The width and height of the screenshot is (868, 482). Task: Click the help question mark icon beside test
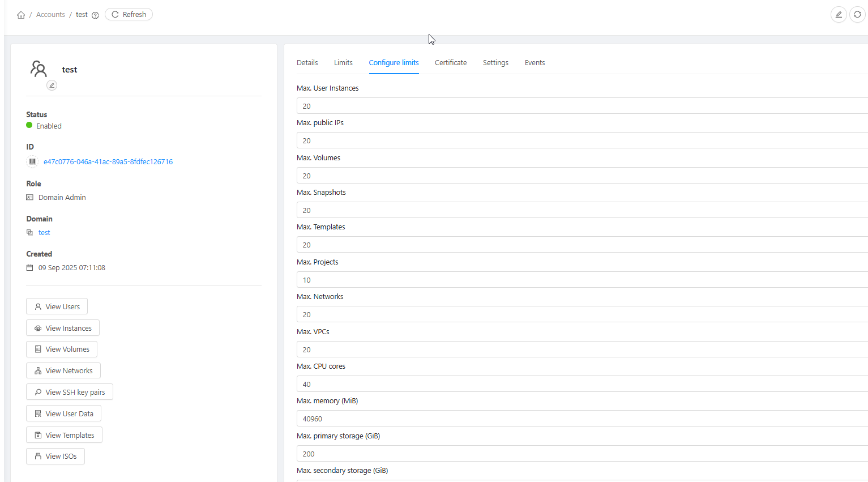pos(95,15)
